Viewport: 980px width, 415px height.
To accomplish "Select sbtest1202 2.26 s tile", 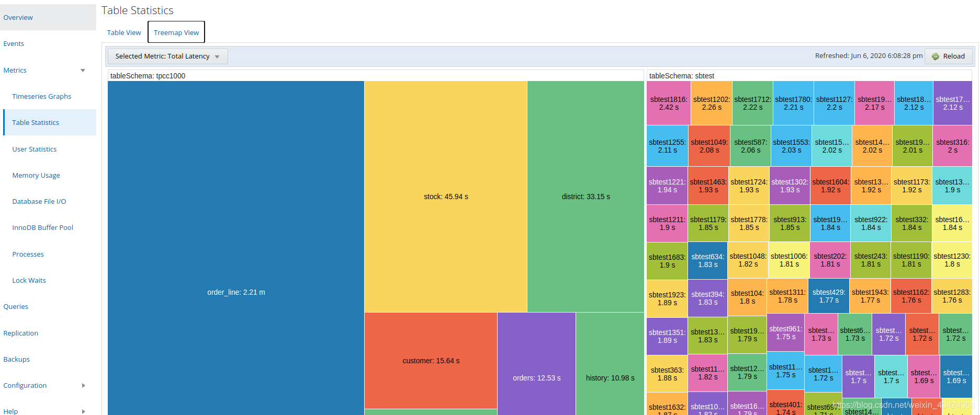I will pos(712,103).
